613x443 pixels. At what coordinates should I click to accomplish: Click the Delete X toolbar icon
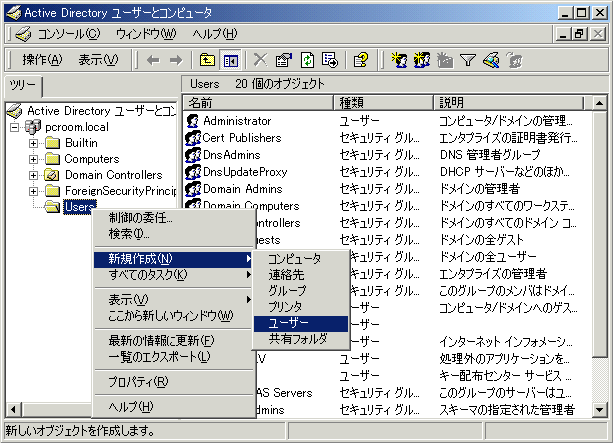[x=260, y=60]
